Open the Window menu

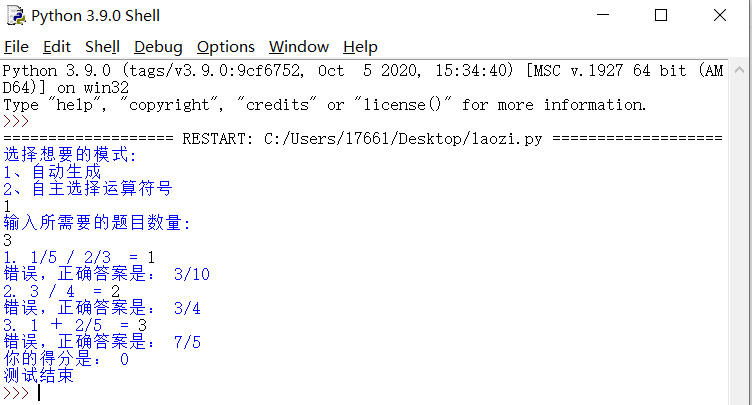click(299, 47)
